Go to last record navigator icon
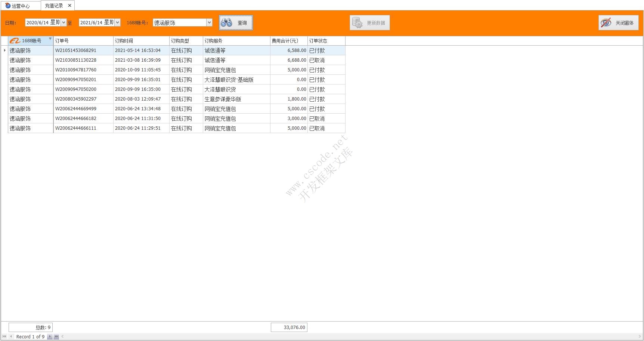 56,337
